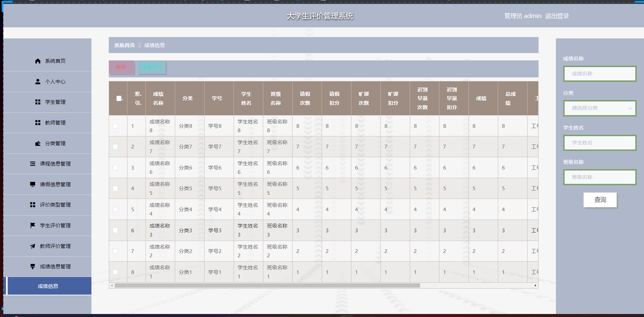Check the row with 成绩名称2

(115, 251)
